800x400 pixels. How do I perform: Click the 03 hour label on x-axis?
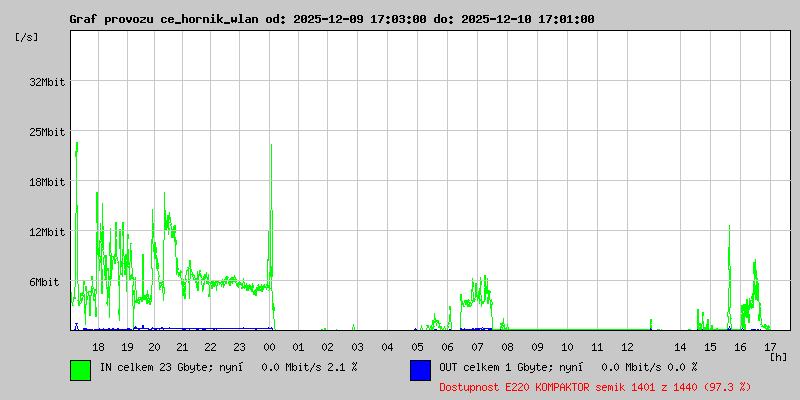357,347
